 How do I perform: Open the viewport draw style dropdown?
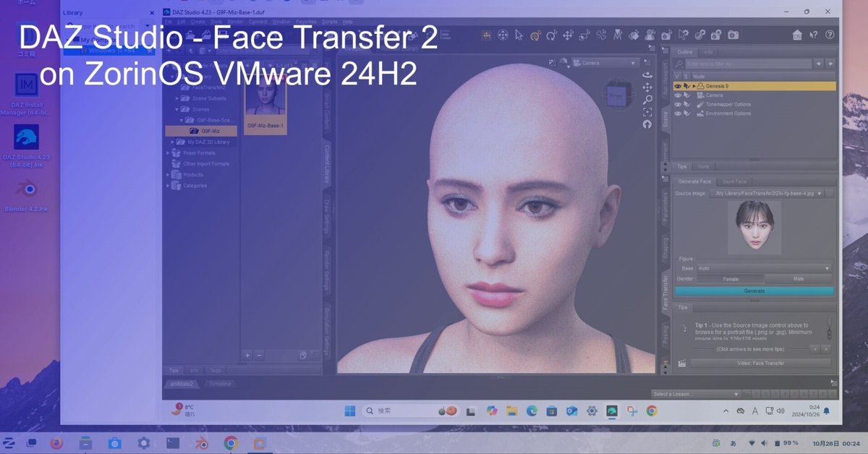tap(564, 64)
